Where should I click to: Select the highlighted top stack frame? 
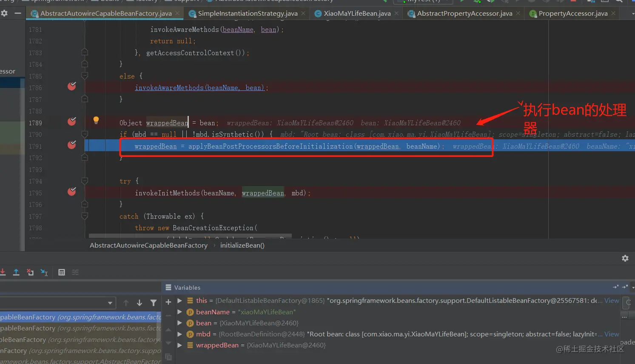81,317
